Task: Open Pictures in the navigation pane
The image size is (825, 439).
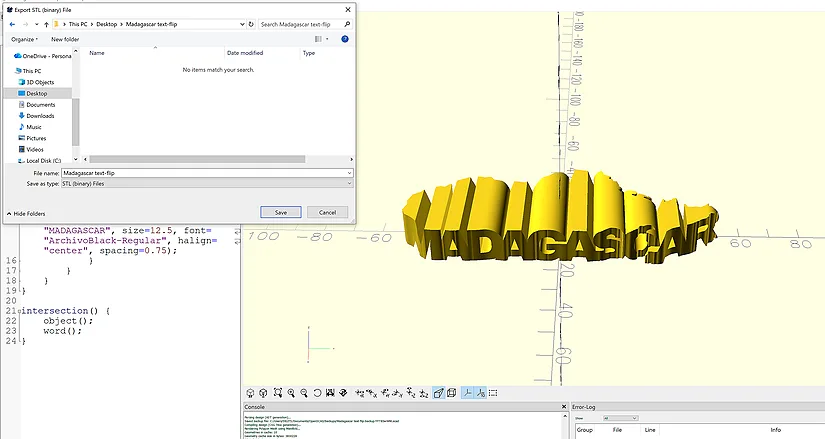Action: point(32,138)
